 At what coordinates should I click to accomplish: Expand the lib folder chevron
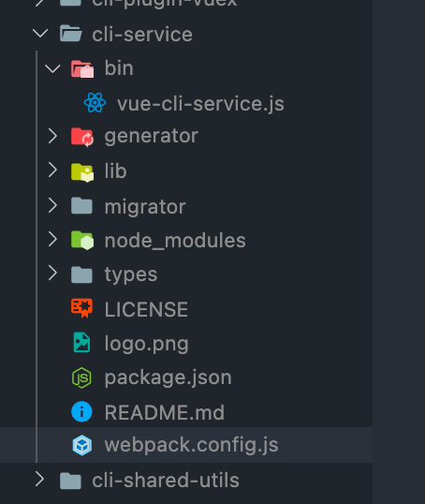(x=52, y=170)
